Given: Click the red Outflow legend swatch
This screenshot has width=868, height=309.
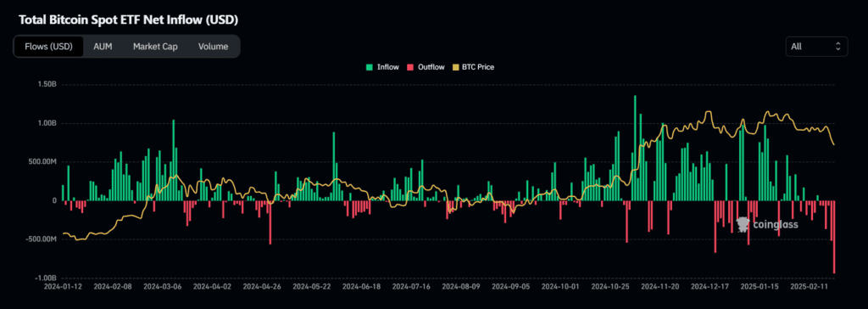Looking at the screenshot, I should click(x=410, y=67).
